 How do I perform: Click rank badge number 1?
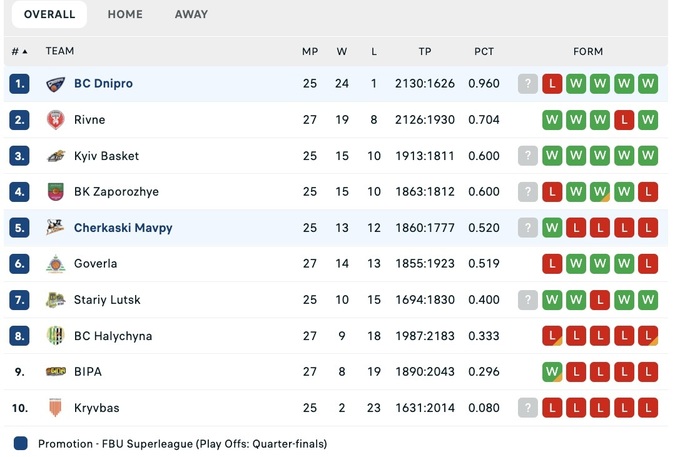pyautogui.click(x=19, y=84)
